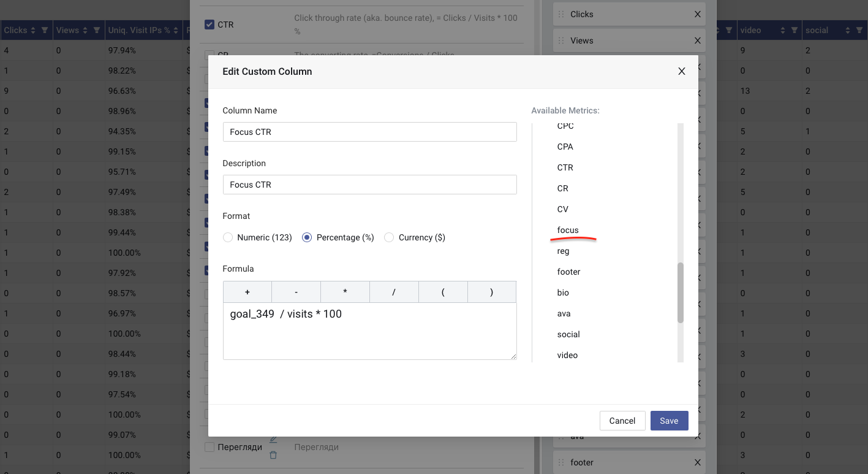Tick the Перегляди column checkbox
The image size is (868, 474).
coord(209,448)
